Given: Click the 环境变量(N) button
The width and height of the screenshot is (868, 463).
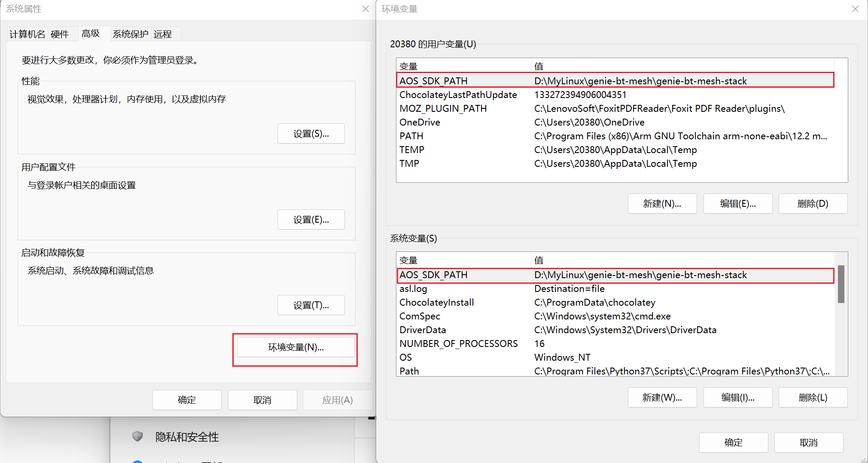Looking at the screenshot, I should (295, 347).
